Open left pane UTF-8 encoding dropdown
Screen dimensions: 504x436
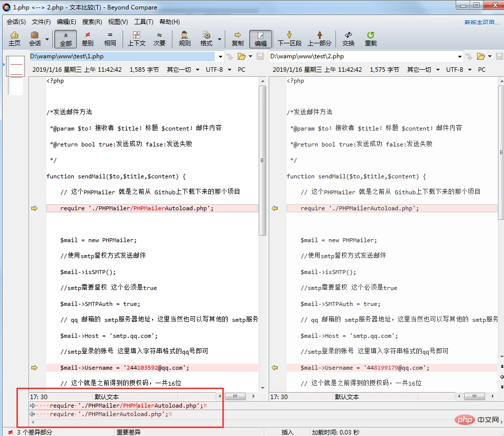(218, 69)
